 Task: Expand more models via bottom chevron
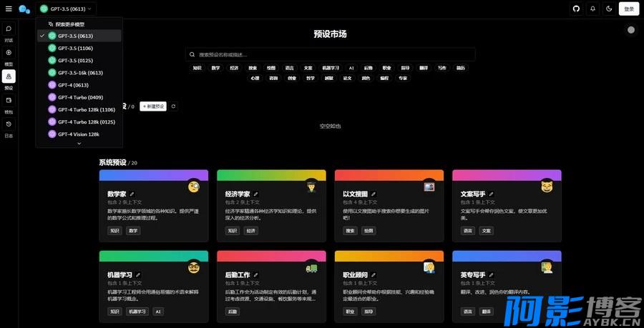(x=79, y=144)
